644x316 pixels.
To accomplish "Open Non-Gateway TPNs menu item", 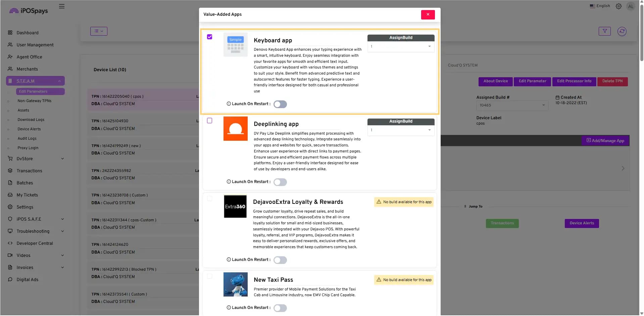I will click(x=34, y=101).
